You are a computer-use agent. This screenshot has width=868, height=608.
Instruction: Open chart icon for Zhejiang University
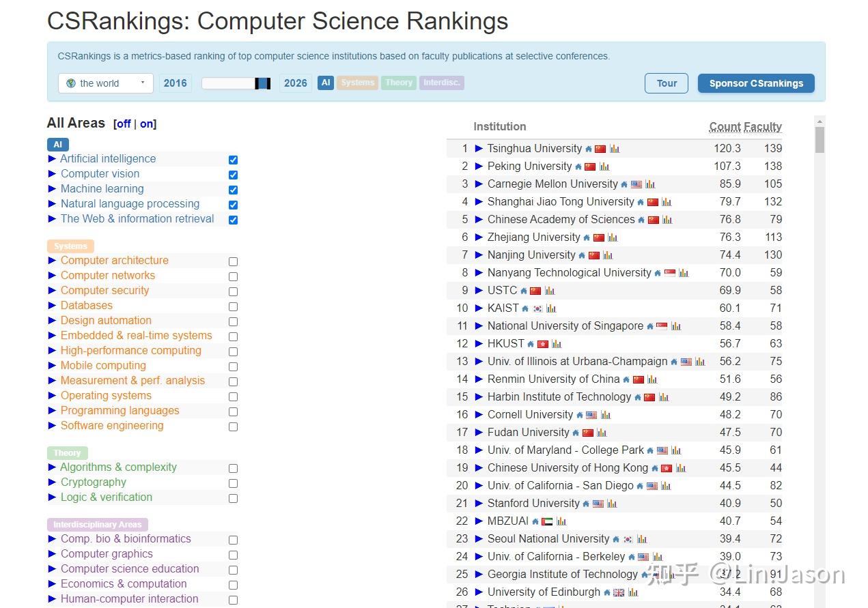click(613, 237)
